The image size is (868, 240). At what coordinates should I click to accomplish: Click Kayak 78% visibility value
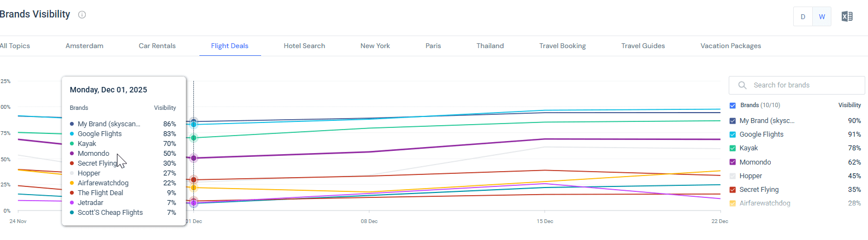coord(854,148)
